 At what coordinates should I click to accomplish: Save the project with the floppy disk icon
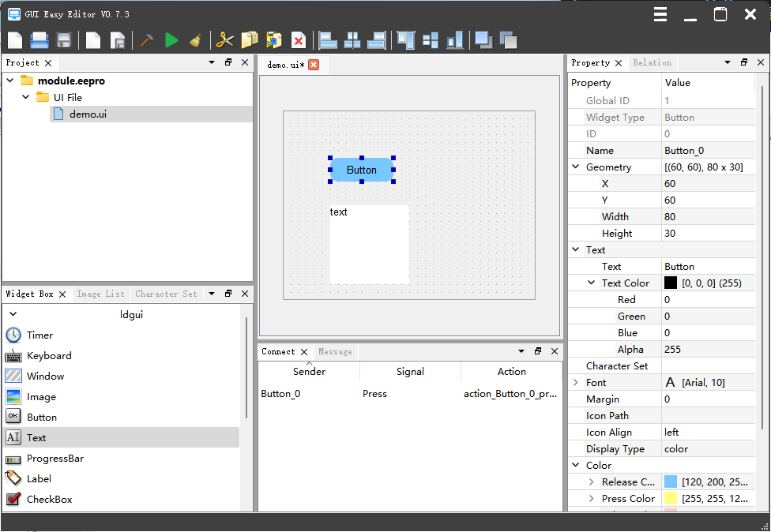pos(64,40)
